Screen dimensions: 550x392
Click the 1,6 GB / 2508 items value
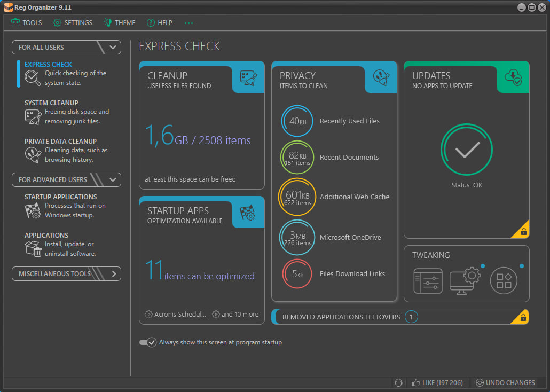click(x=198, y=136)
